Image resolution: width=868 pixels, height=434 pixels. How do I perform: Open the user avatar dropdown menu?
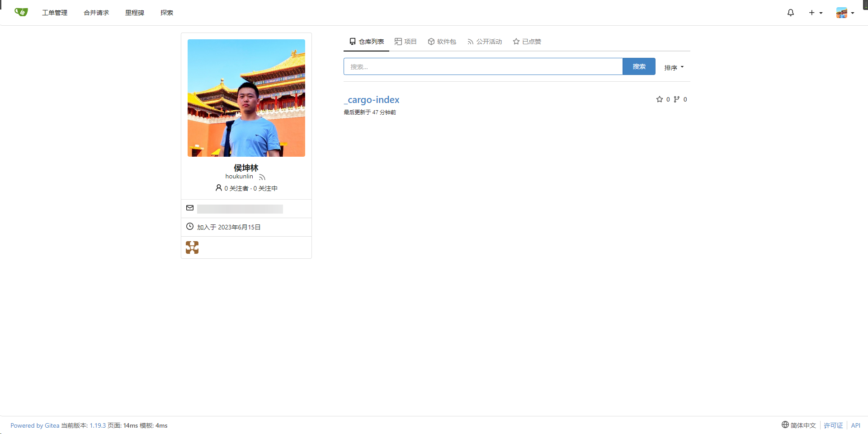(x=844, y=13)
